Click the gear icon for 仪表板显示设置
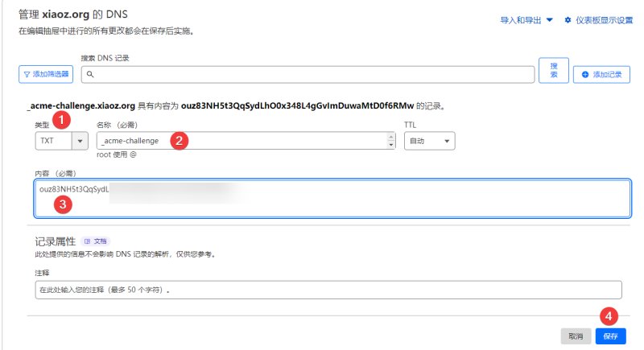 (568, 20)
